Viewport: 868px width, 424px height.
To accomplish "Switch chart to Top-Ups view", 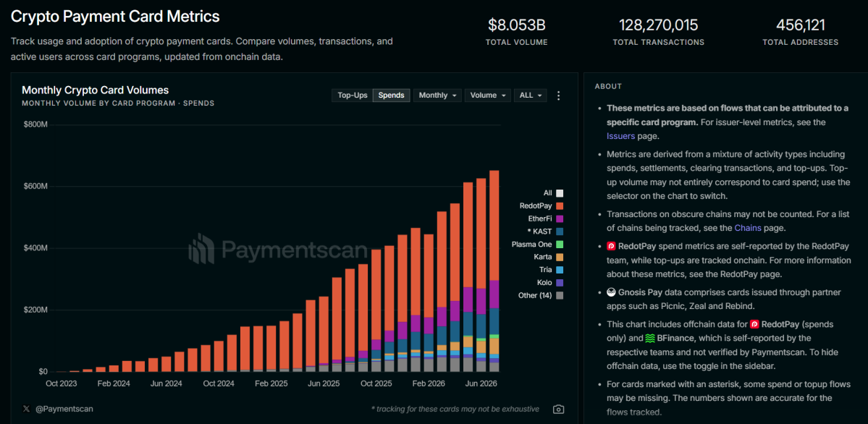I will tap(353, 96).
